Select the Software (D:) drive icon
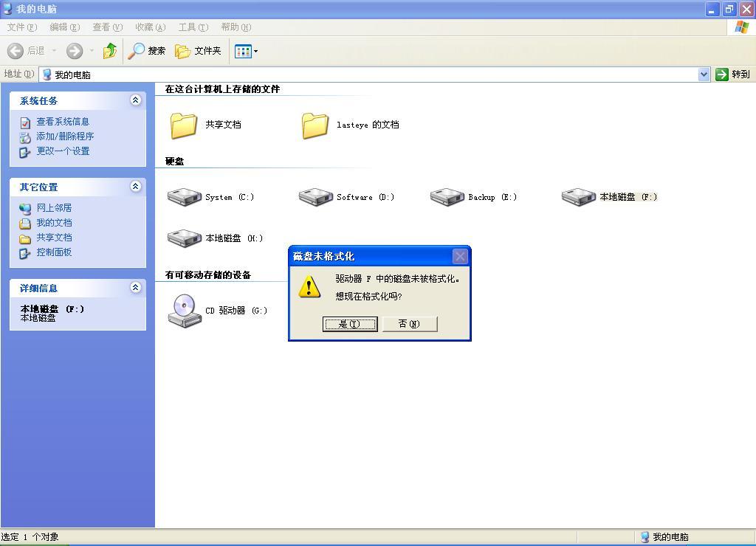 click(x=316, y=197)
